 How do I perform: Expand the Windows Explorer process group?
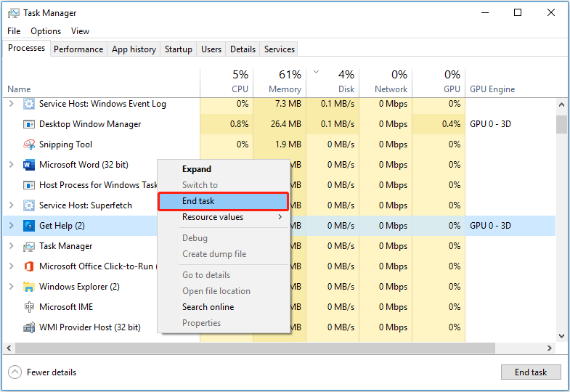point(11,287)
